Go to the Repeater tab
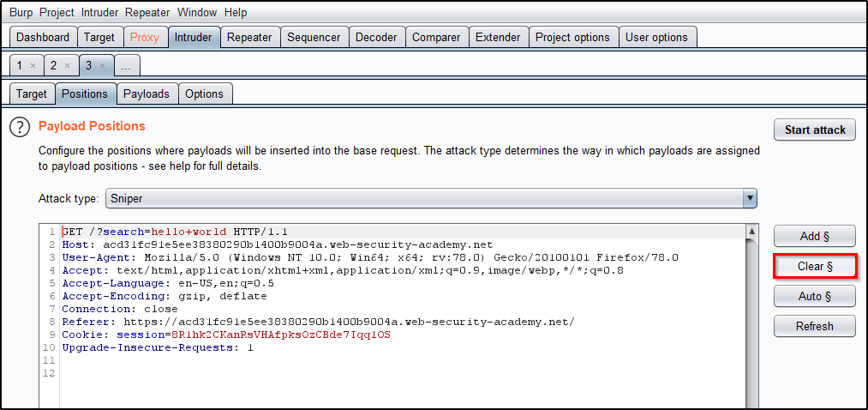Viewport: 868px width, 410px height. (249, 38)
